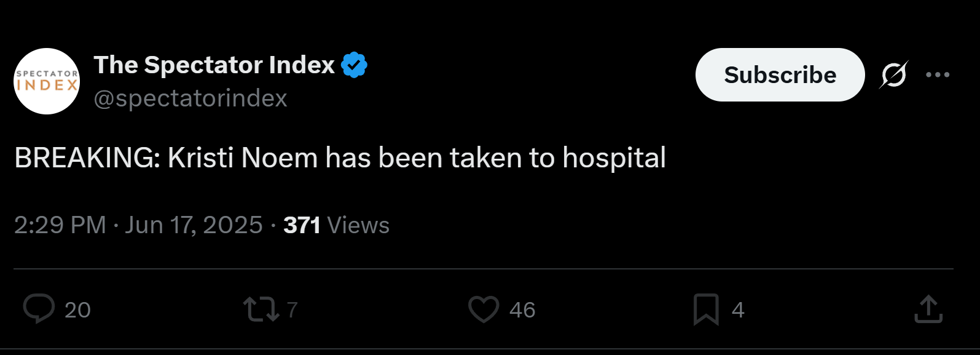This screenshot has width=980, height=355.
Task: Click the BREAKING Kristi Noem tweet text
Action: pos(340,158)
